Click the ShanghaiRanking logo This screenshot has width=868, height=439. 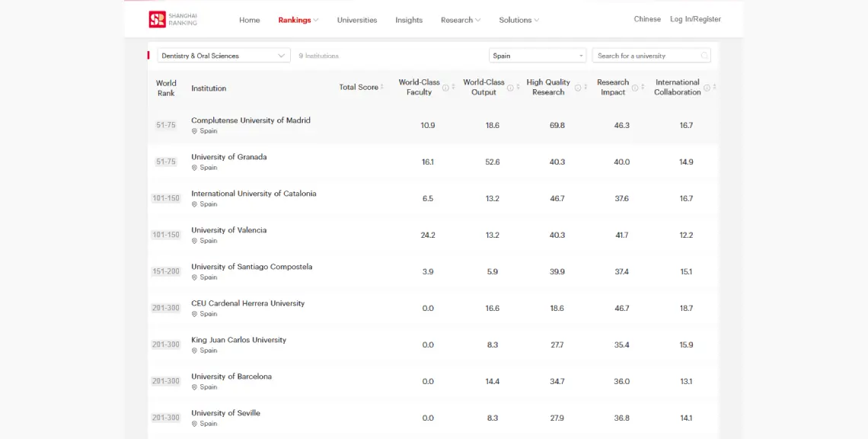pos(173,19)
